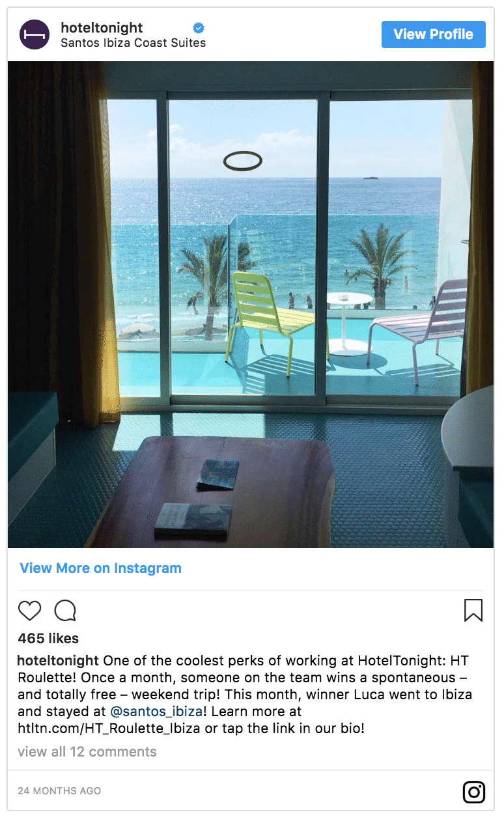Screen dimensions: 504x819
Task: Click the white round balcony table in the photo
Action: (348, 324)
